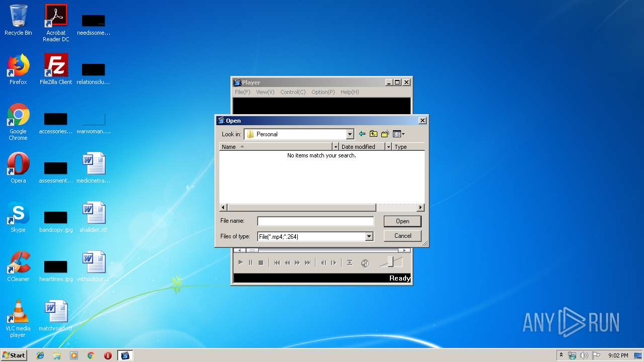The image size is (644, 362).
Task: Click file list right scroll arrow
Action: 421,208
